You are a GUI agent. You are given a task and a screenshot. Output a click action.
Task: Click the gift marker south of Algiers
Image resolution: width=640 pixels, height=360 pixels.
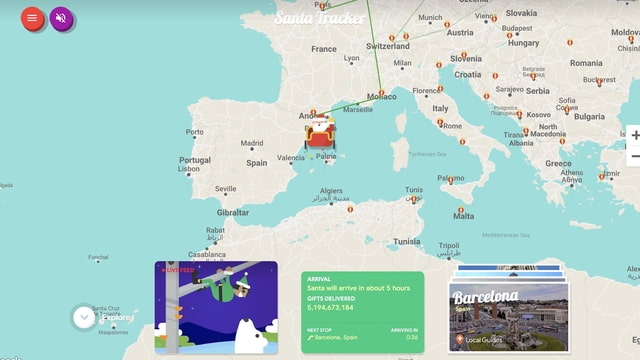(x=350, y=210)
